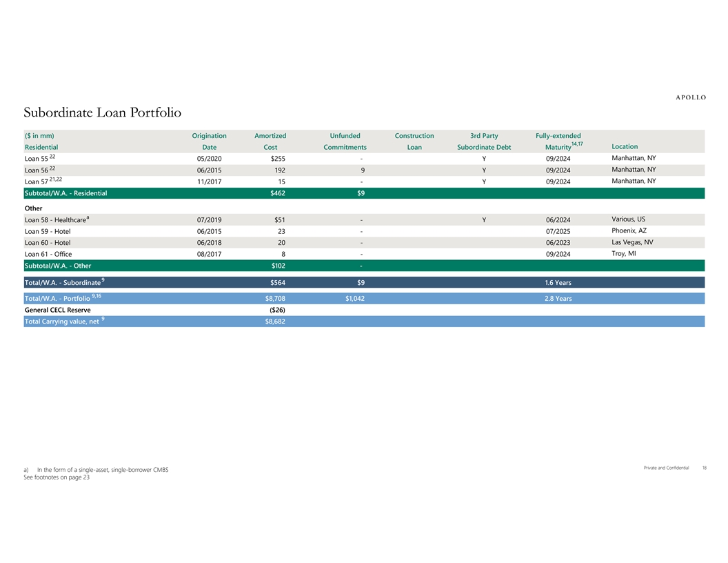Viewport: 728px width, 563px height.
Task: Click the Unfunded Commitments column header
Action: point(345,141)
